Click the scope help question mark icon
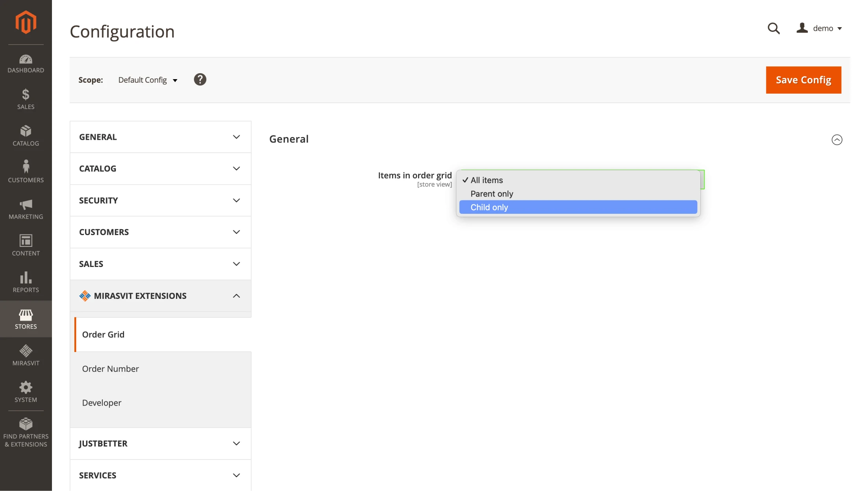 [200, 79]
